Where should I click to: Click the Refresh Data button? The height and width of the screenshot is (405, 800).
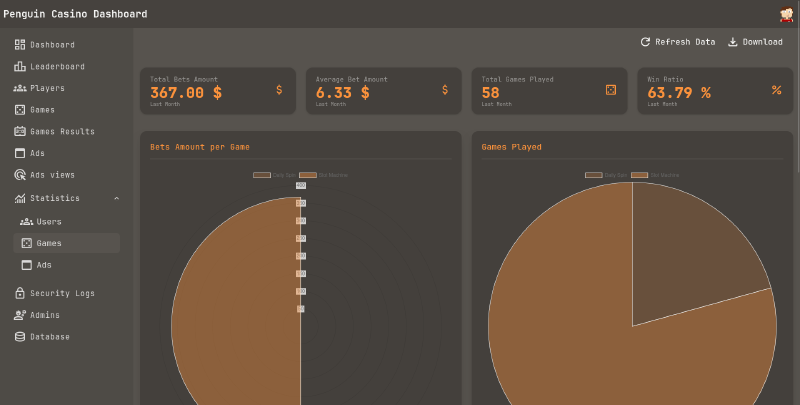point(678,42)
